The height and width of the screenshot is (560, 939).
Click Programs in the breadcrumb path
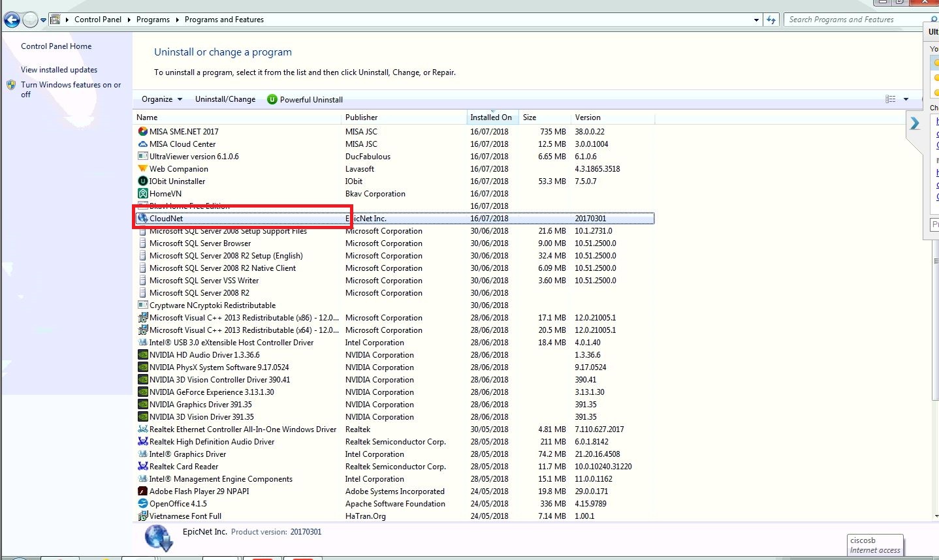153,20
